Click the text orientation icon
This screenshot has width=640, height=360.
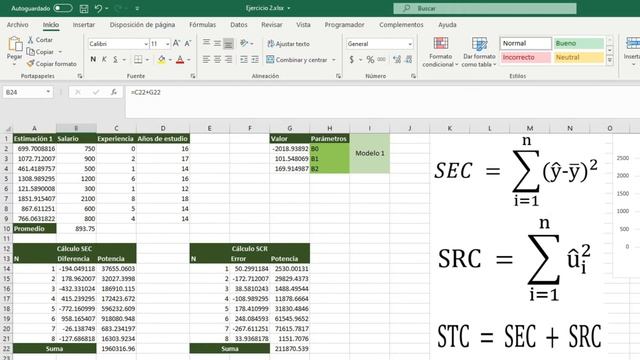click(x=244, y=43)
